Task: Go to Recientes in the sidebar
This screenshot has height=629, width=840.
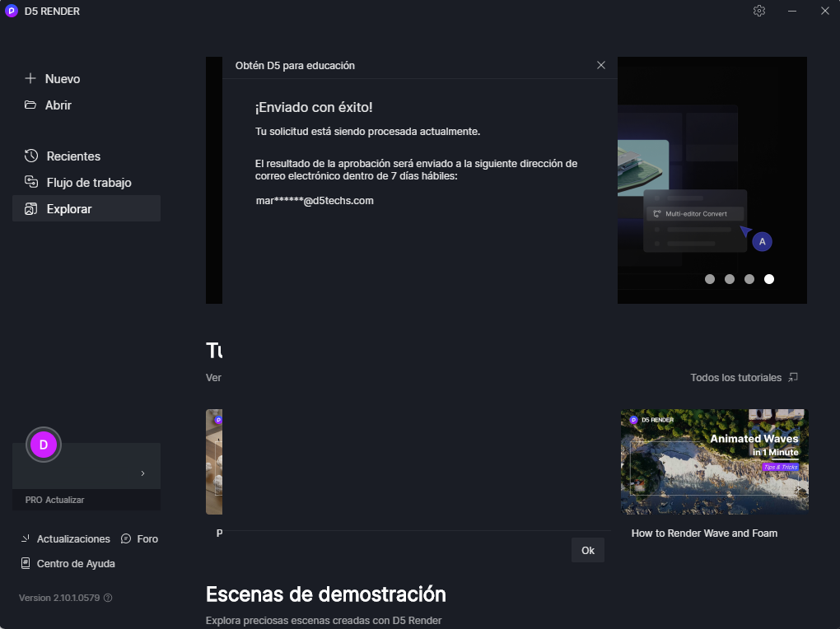Action: pos(73,156)
